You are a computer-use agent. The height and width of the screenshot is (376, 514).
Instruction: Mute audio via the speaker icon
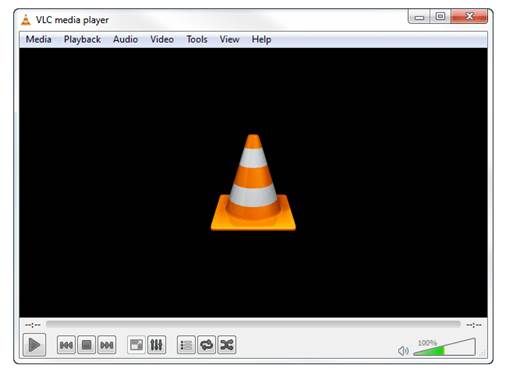pyautogui.click(x=403, y=351)
